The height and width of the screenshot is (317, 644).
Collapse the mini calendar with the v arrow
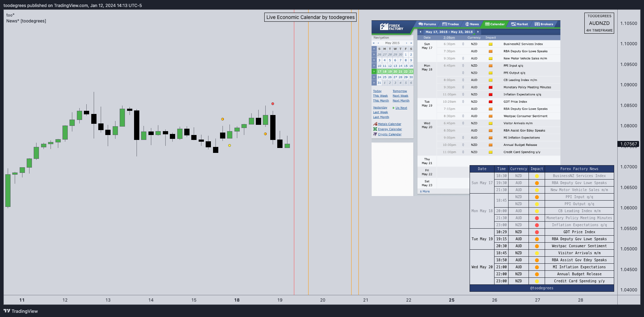pyautogui.click(x=374, y=49)
